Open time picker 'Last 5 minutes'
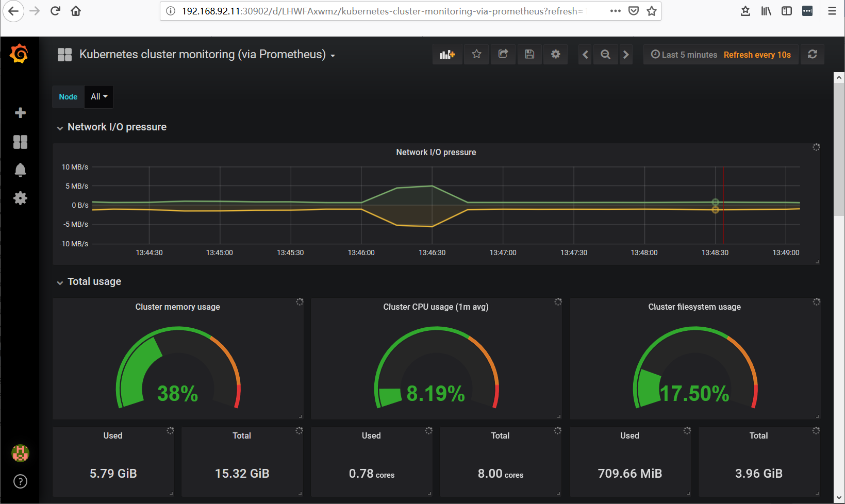The image size is (845, 504). (x=684, y=55)
